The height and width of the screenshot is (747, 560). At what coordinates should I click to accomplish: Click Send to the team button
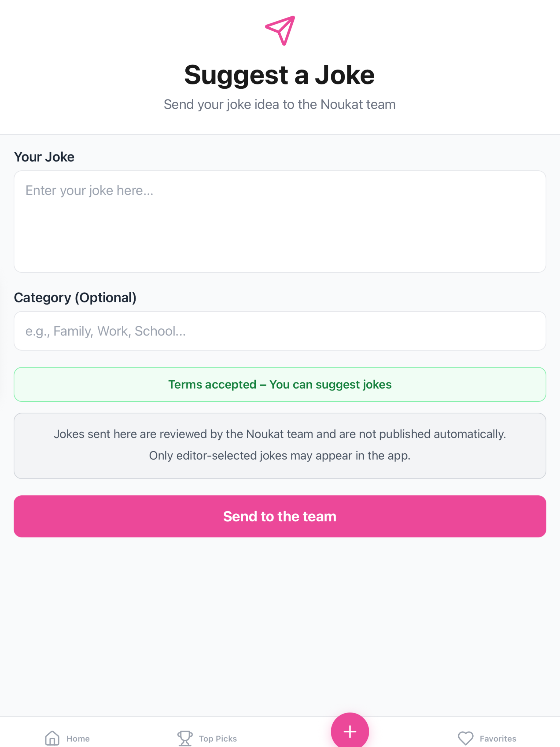pyautogui.click(x=280, y=516)
